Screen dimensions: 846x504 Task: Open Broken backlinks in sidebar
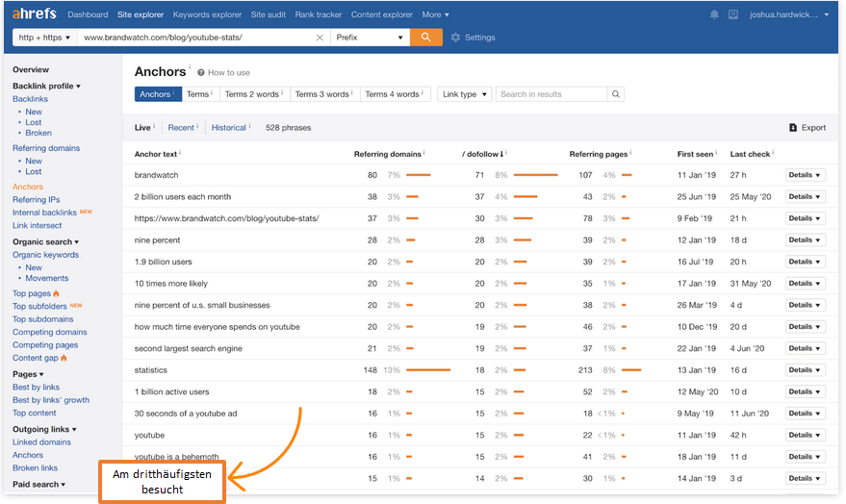click(38, 134)
